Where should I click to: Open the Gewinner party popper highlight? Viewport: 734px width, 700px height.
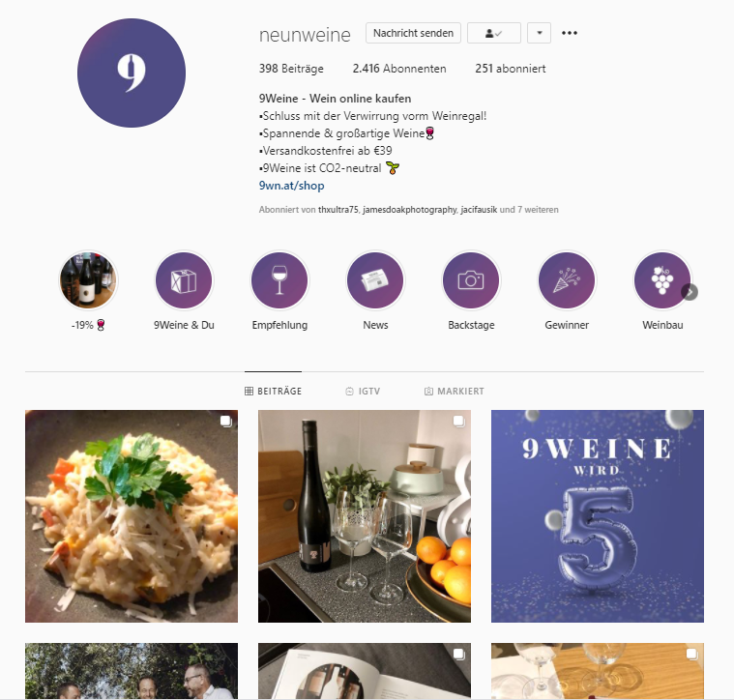tap(567, 280)
